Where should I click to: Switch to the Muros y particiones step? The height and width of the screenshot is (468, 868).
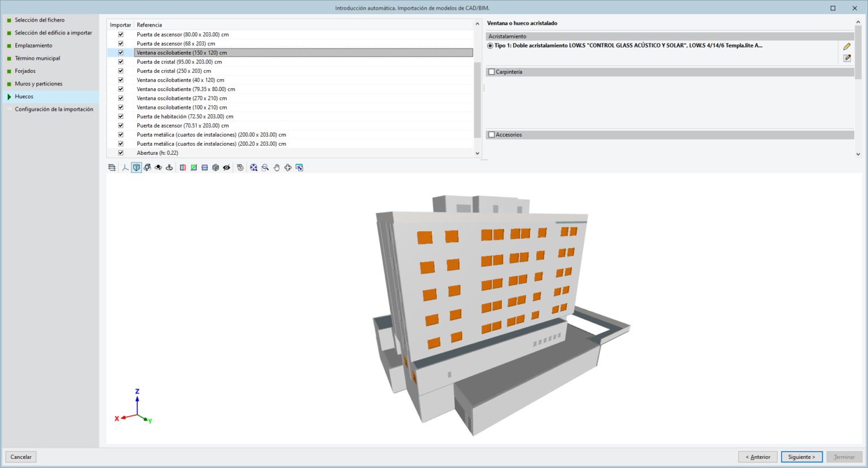click(40, 83)
